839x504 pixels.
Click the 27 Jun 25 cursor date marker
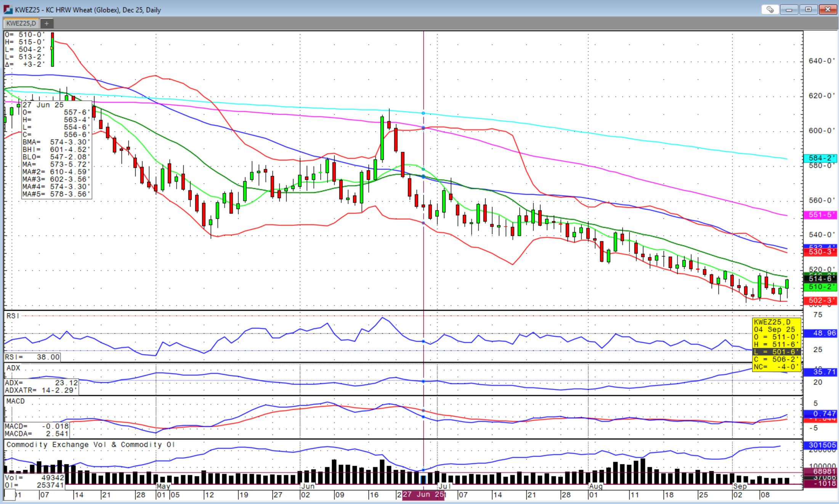[424, 495]
